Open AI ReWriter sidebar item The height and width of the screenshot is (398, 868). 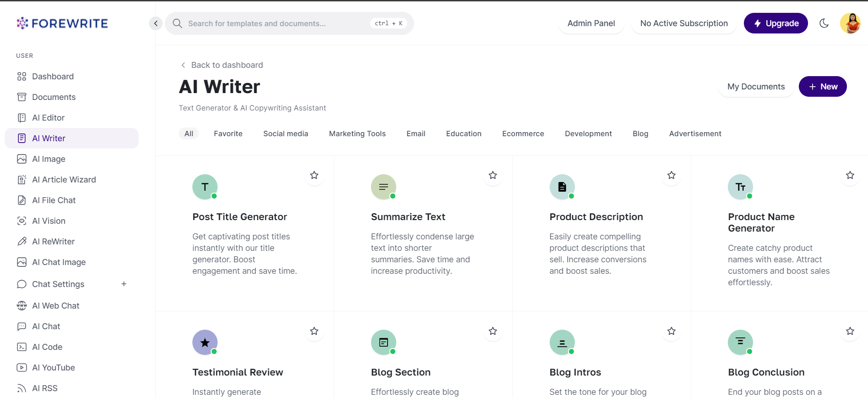tap(71, 242)
